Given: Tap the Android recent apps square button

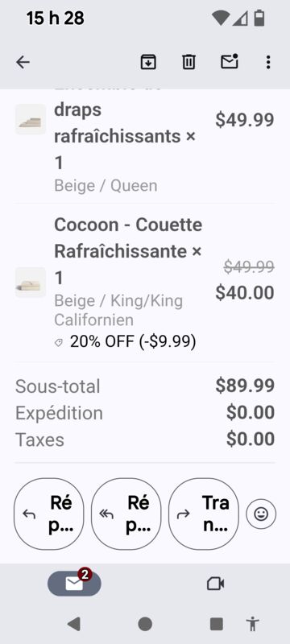Looking at the screenshot, I should click(217, 625).
